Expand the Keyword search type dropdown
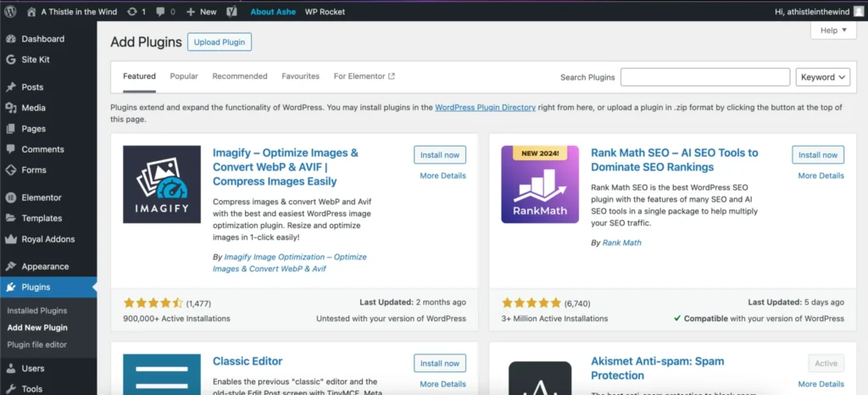868x395 pixels. (822, 77)
